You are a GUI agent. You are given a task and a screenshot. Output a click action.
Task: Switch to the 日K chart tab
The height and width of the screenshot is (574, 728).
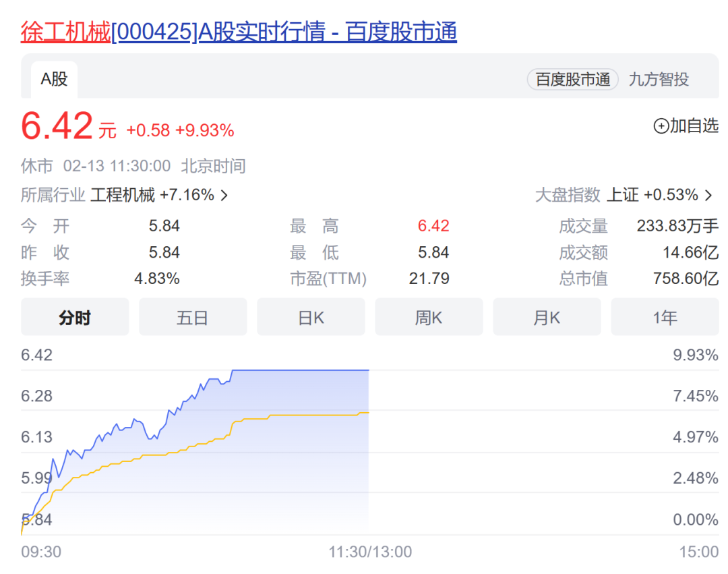point(311,317)
